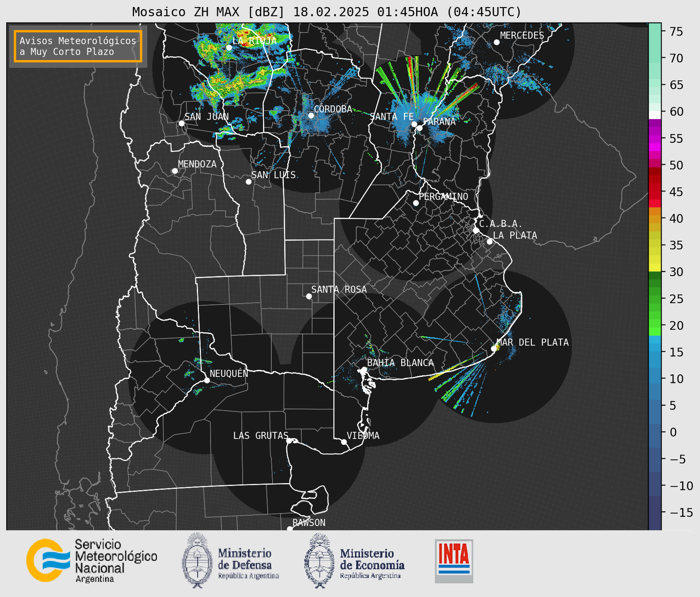Click the BAHÍA BLANCA city marker dot

[x=364, y=369]
